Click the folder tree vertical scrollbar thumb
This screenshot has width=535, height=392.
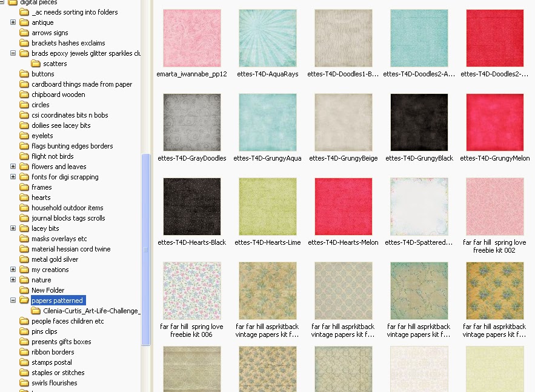click(145, 250)
